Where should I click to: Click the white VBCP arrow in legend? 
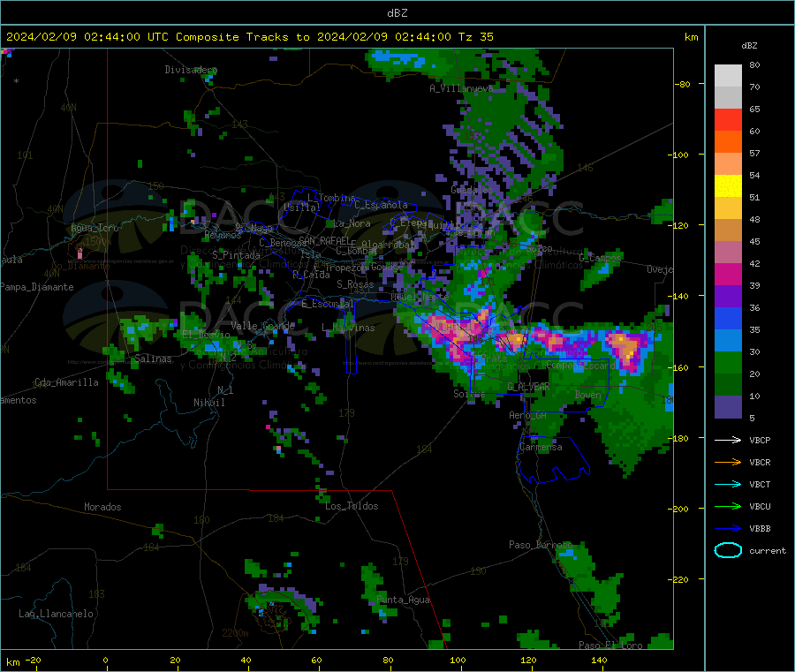point(728,440)
